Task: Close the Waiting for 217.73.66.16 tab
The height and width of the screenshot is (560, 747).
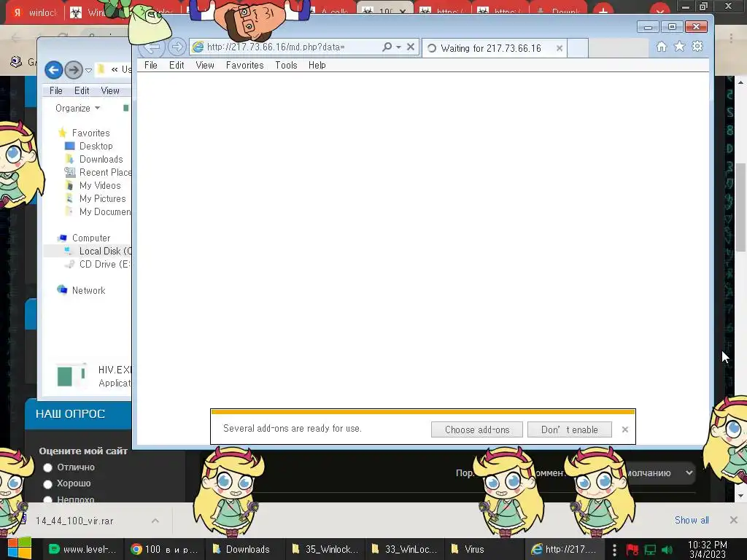Action: tap(560, 48)
